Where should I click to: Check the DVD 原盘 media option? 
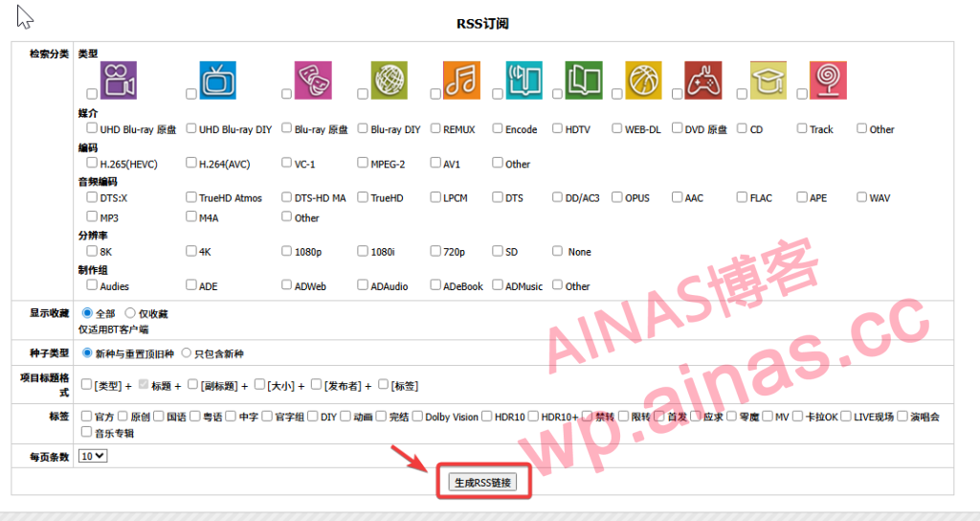[677, 128]
